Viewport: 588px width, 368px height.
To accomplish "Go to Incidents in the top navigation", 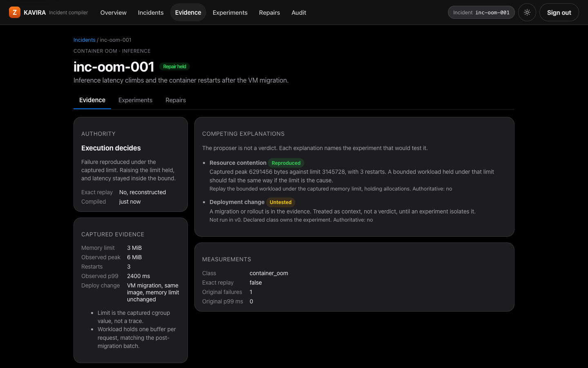I will (151, 12).
